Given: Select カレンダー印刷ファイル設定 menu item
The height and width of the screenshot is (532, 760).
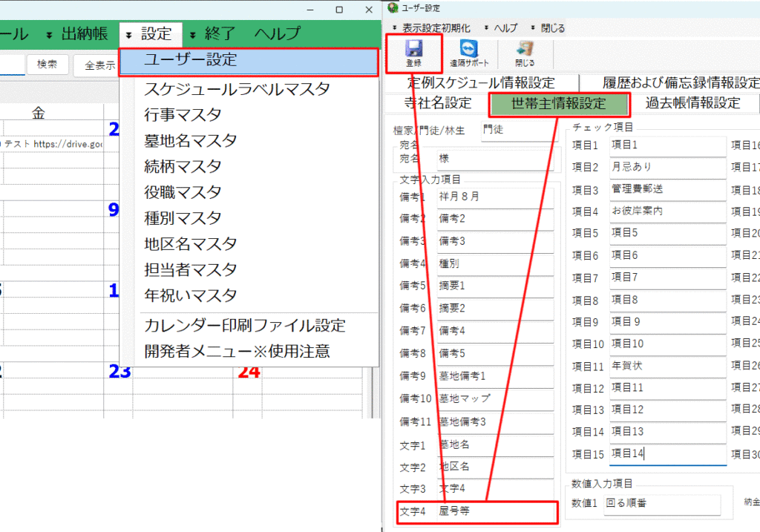Looking at the screenshot, I should coord(245,326).
